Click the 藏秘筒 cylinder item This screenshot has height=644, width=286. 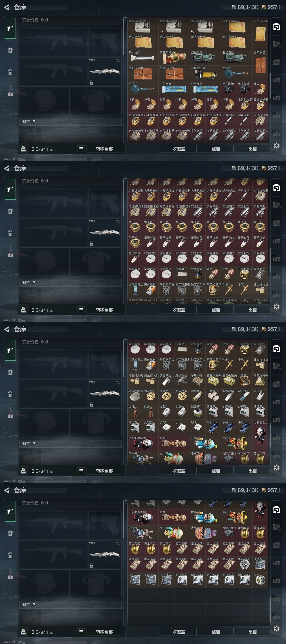tap(198, 396)
